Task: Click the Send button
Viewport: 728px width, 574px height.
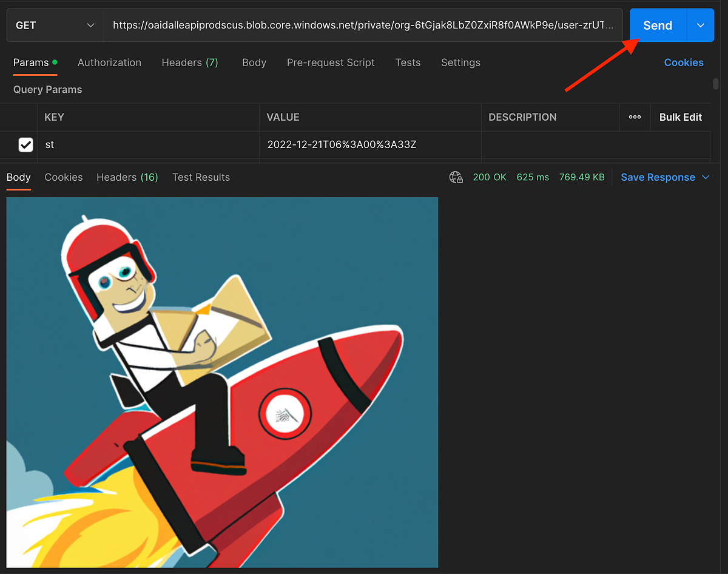Action: point(657,25)
